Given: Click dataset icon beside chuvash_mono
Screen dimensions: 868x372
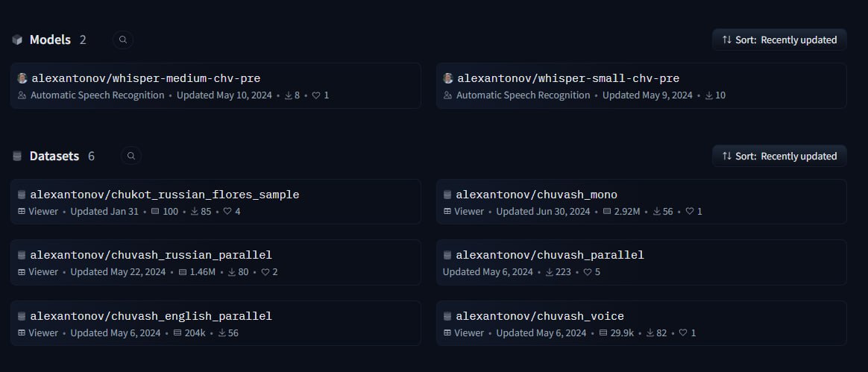Looking at the screenshot, I should (x=447, y=195).
